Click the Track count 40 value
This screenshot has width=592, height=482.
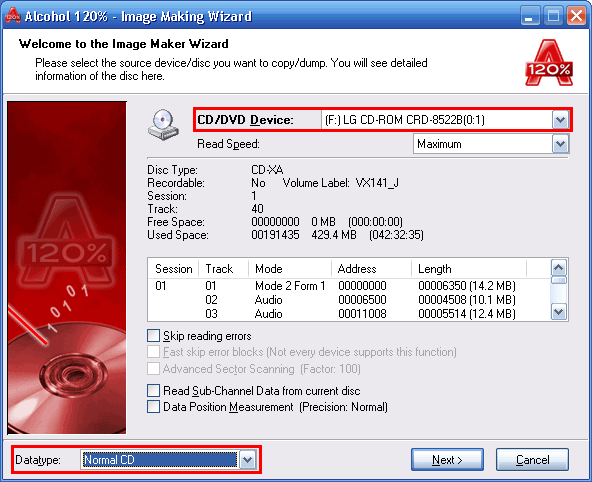pos(257,209)
